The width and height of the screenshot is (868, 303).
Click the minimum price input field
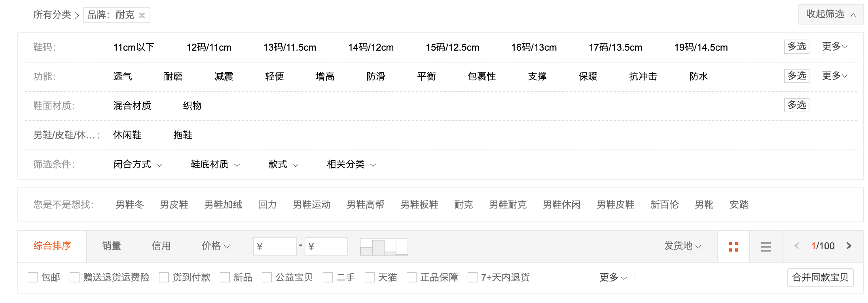(275, 246)
